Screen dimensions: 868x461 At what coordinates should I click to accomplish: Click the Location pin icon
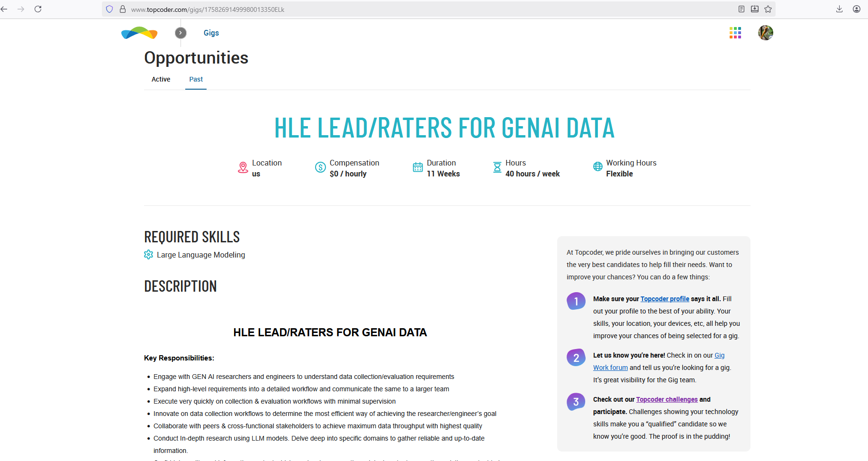point(243,167)
